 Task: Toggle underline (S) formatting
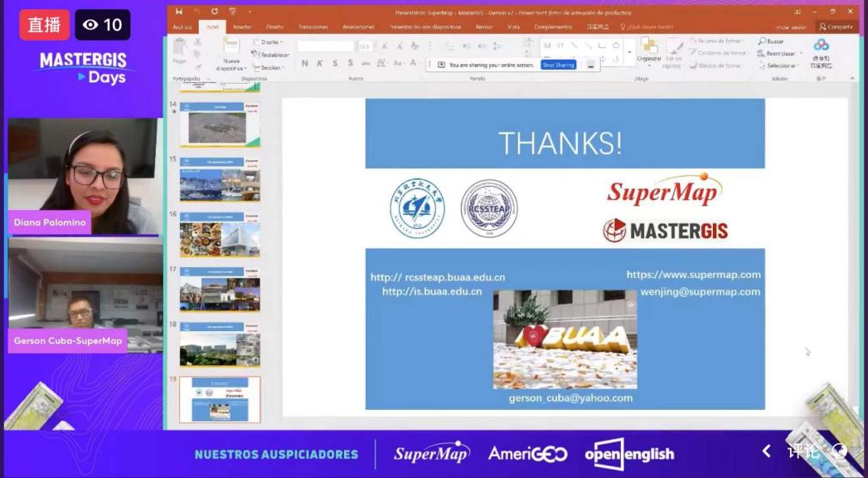335,63
